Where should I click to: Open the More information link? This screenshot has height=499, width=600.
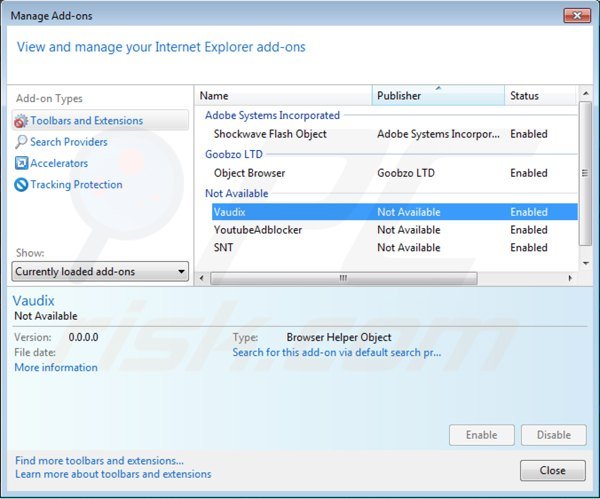(x=56, y=367)
